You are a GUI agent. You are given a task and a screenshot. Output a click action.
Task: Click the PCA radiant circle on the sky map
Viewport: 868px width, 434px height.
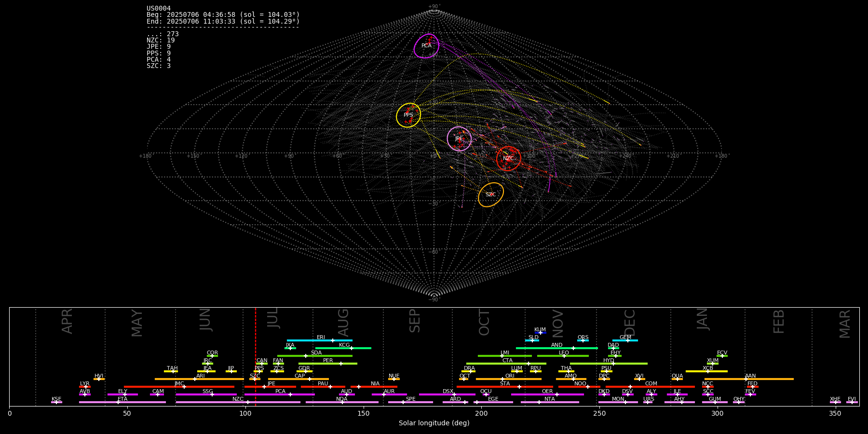427,46
